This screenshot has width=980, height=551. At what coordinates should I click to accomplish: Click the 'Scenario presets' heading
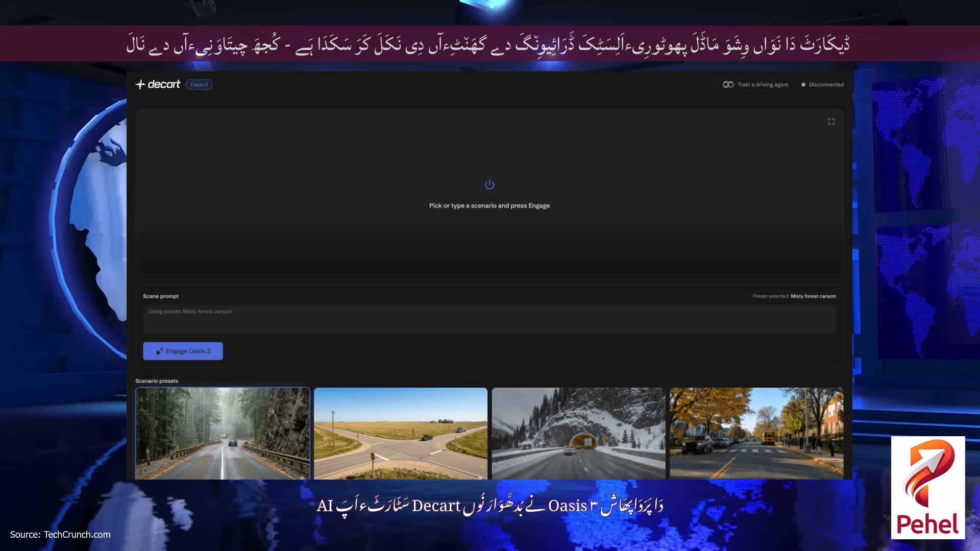(x=157, y=381)
